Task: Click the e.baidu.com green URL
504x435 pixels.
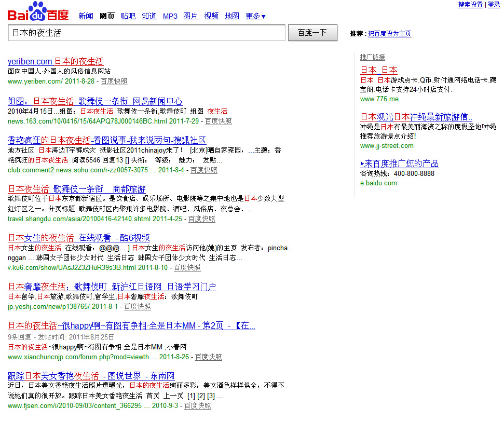Action: tap(378, 183)
